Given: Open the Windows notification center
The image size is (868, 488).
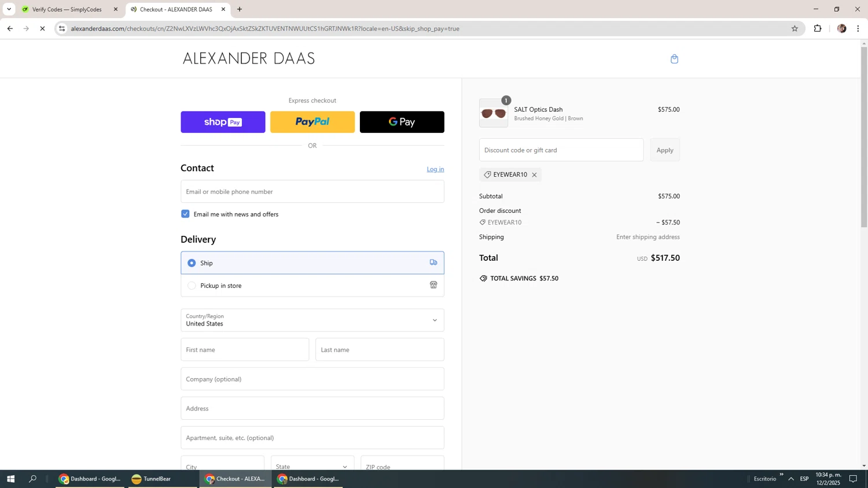Looking at the screenshot, I should click(x=853, y=479).
